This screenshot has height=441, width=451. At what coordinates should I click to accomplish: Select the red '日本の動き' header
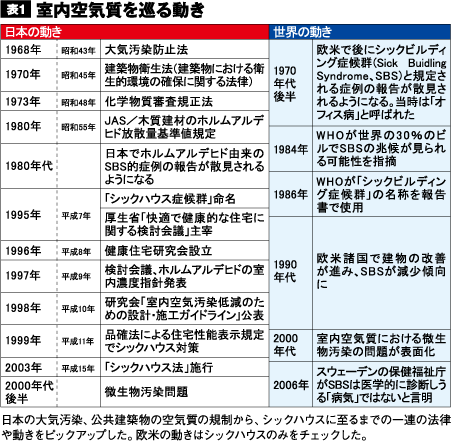pos(135,32)
